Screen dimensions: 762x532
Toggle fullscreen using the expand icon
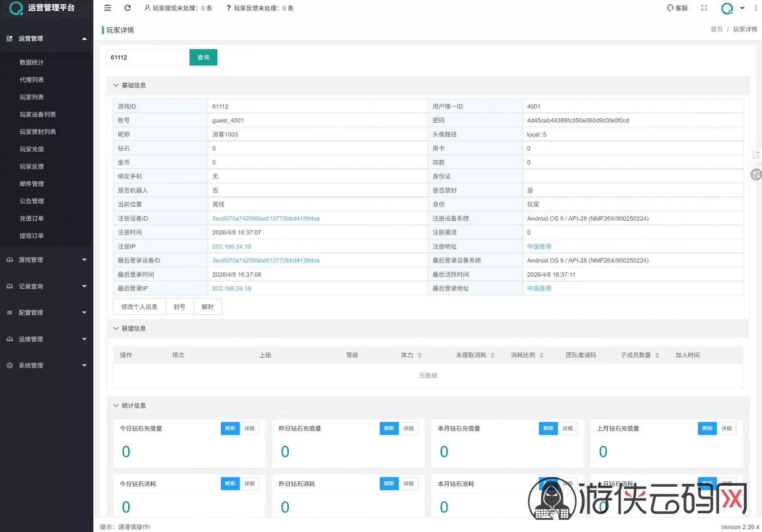704,8
